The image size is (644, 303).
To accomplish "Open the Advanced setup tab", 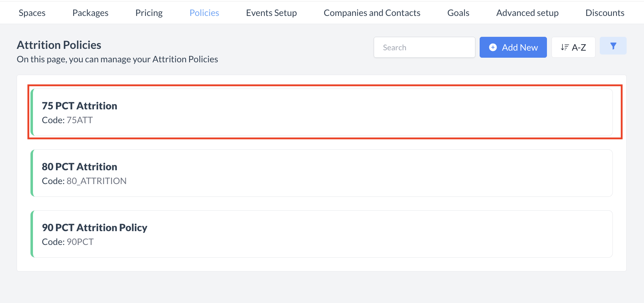I will coord(527,13).
